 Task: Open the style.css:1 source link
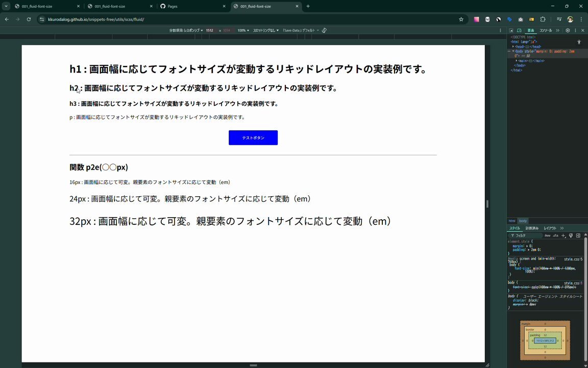click(573, 283)
